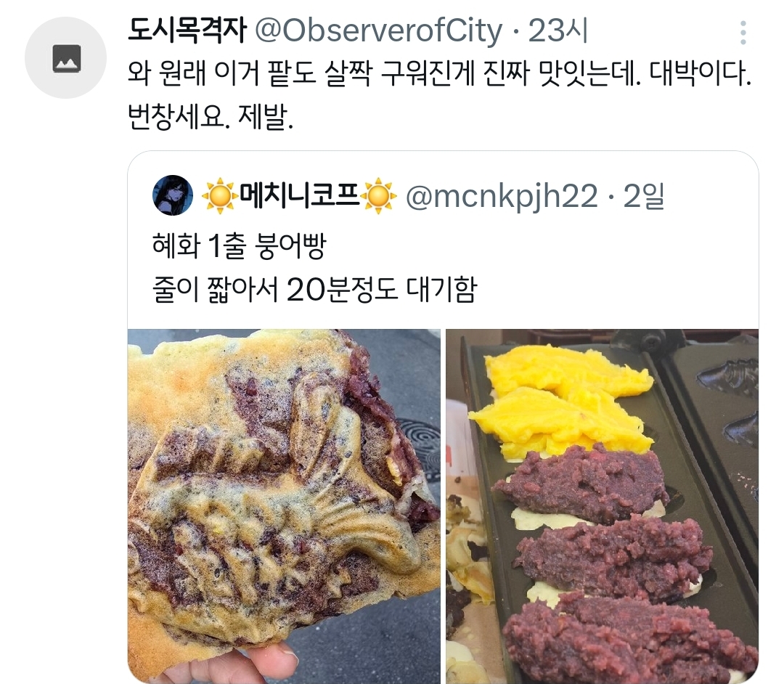This screenshot has width=784, height=684.
Task: Open the 2일 timestamp of quoted post
Action: pyautogui.click(x=643, y=195)
